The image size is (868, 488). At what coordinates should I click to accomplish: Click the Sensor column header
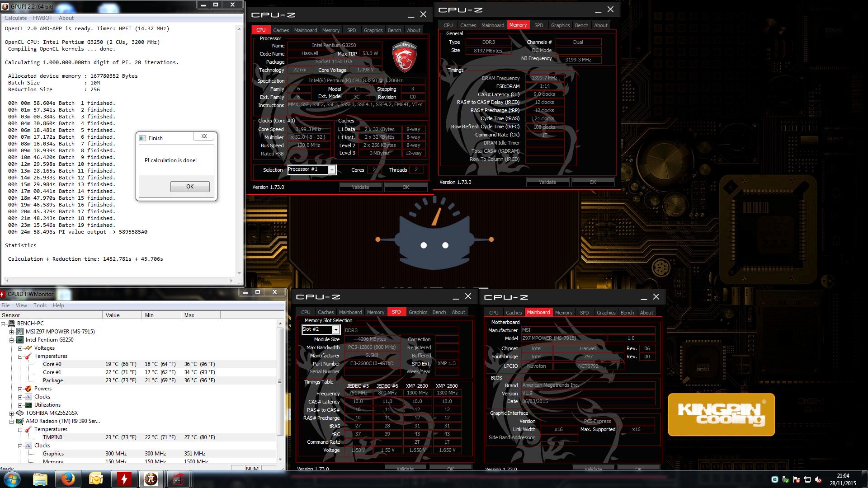52,315
